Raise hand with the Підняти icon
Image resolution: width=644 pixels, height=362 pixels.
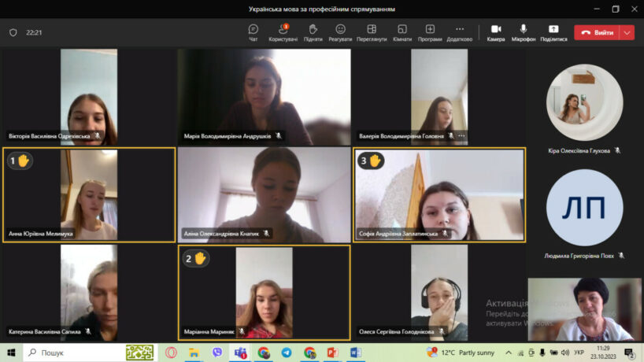pos(313,32)
